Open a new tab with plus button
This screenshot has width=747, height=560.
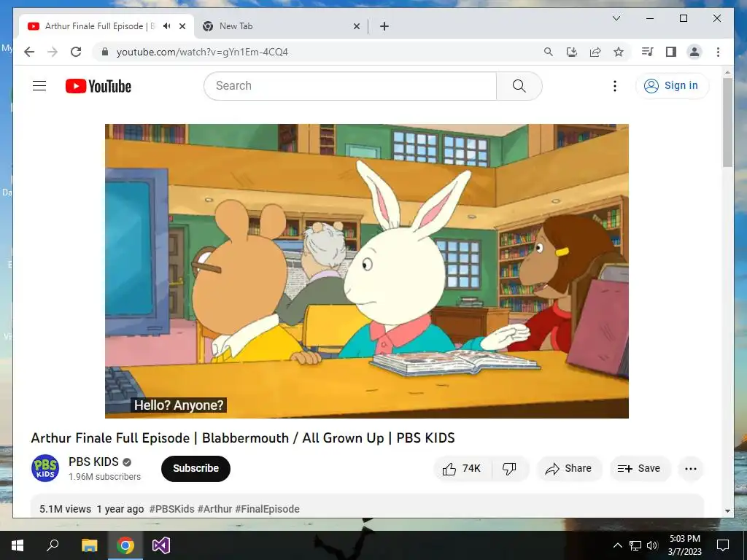(x=384, y=26)
